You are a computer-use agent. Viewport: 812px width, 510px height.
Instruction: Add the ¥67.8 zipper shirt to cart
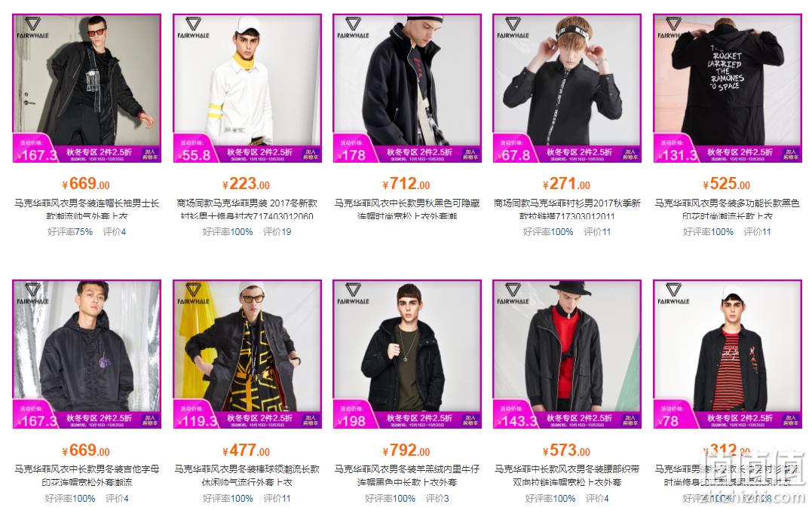pos(630,154)
